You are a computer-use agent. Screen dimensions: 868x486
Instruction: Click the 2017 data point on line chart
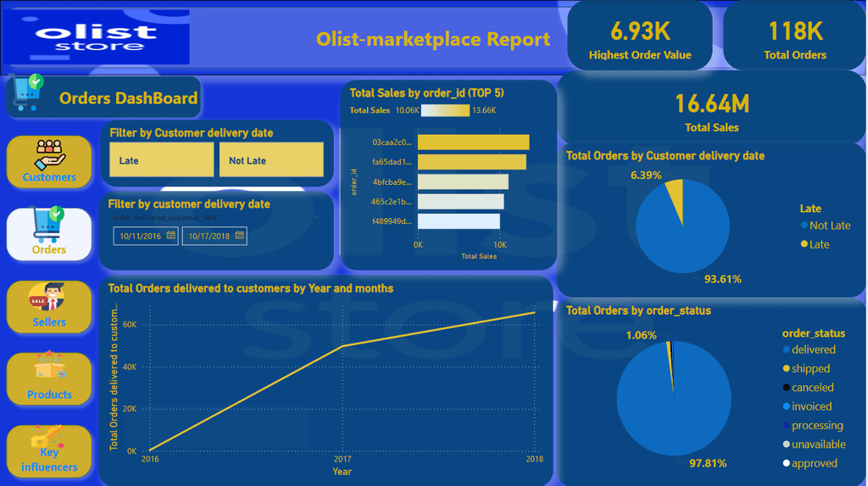(x=342, y=346)
